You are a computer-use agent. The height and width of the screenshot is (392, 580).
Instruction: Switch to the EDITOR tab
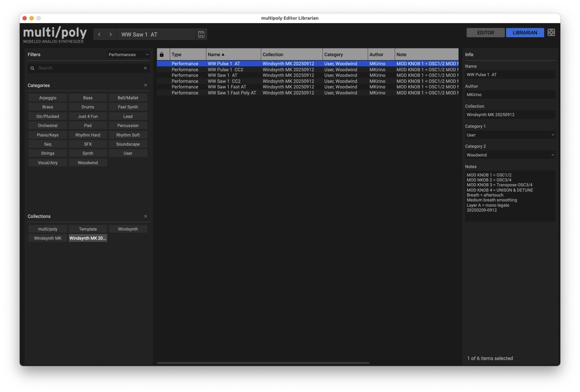485,32
